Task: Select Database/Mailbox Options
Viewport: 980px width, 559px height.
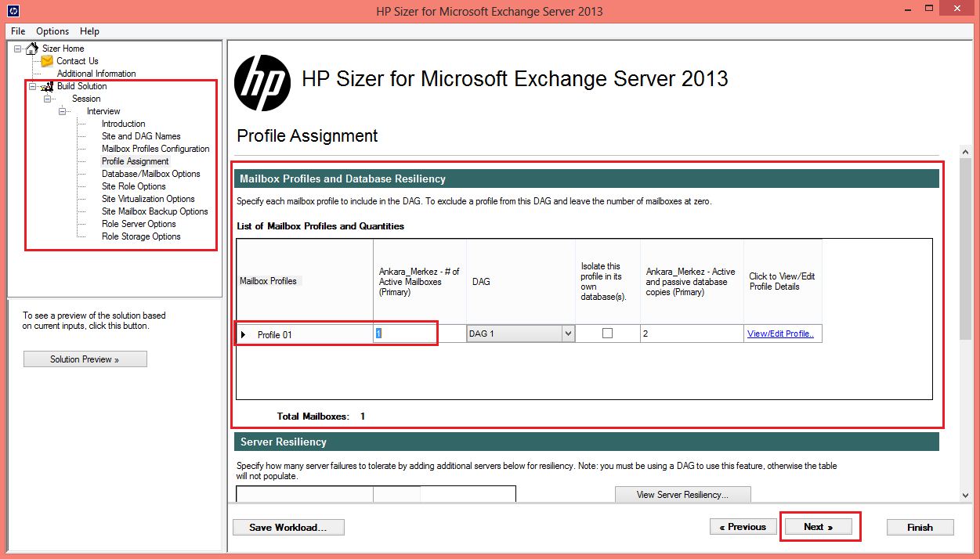Action: pos(151,174)
